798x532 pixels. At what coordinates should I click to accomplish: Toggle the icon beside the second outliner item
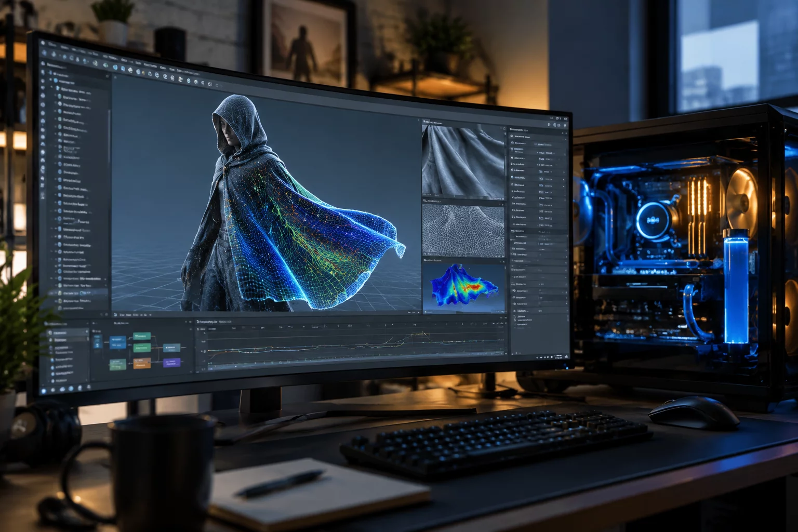[56, 80]
